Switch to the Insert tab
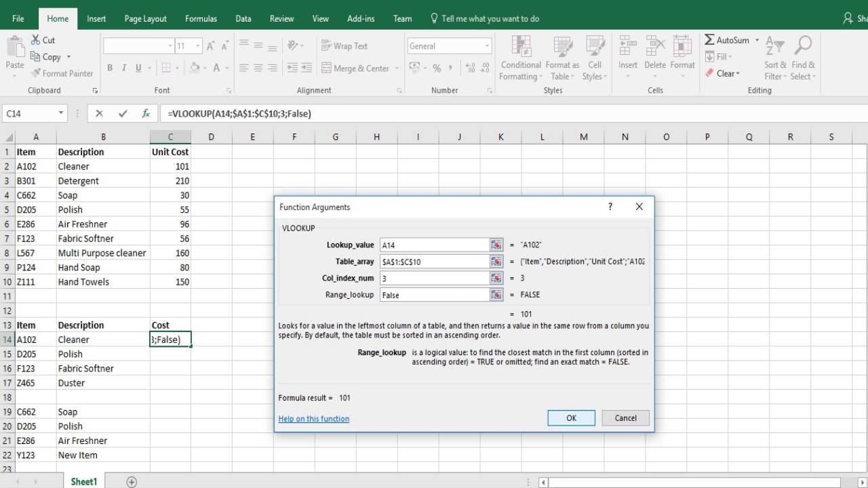The height and width of the screenshot is (488, 868). click(96, 18)
